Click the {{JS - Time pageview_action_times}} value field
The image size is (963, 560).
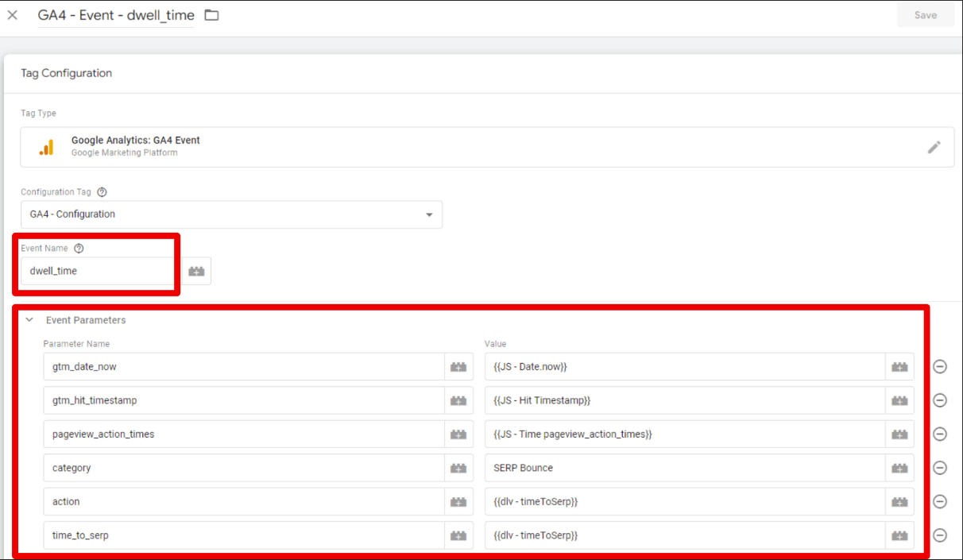(685, 434)
